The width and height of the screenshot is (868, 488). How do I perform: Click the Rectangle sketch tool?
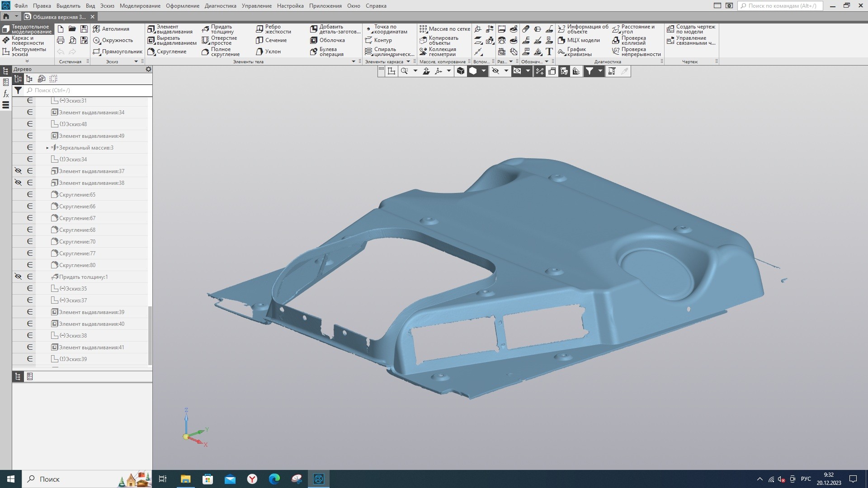pyautogui.click(x=118, y=52)
